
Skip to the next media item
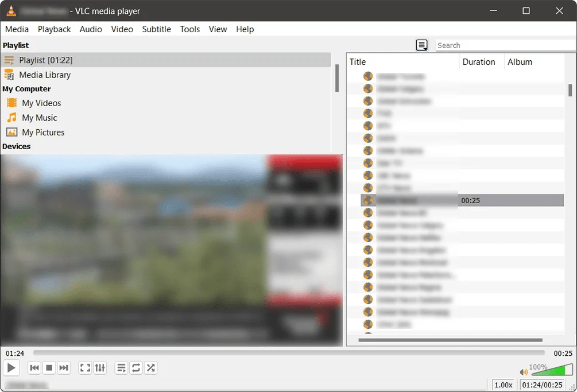[64, 368]
